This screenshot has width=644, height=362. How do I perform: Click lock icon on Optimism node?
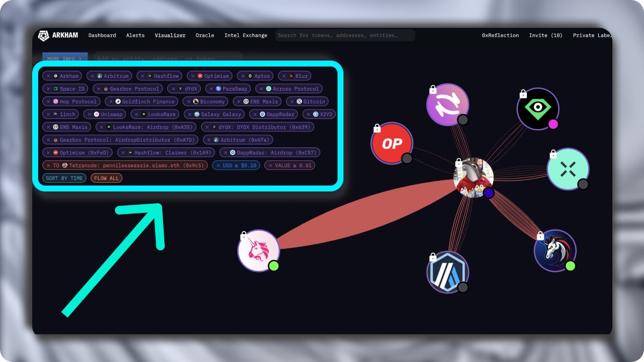click(x=377, y=128)
